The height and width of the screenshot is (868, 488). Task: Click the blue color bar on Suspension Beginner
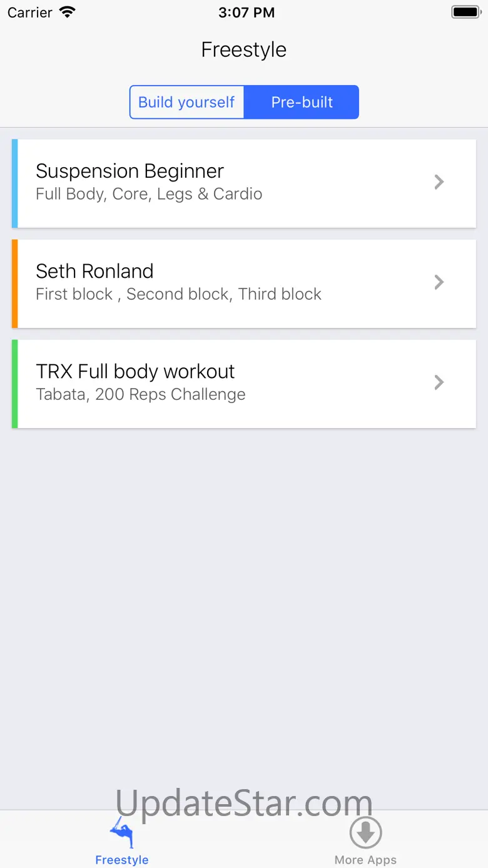point(15,183)
